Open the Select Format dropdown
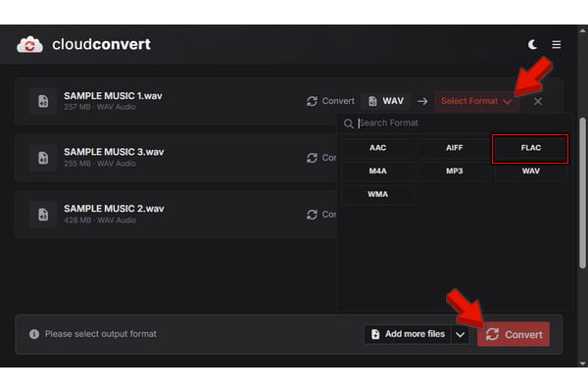 click(x=476, y=101)
